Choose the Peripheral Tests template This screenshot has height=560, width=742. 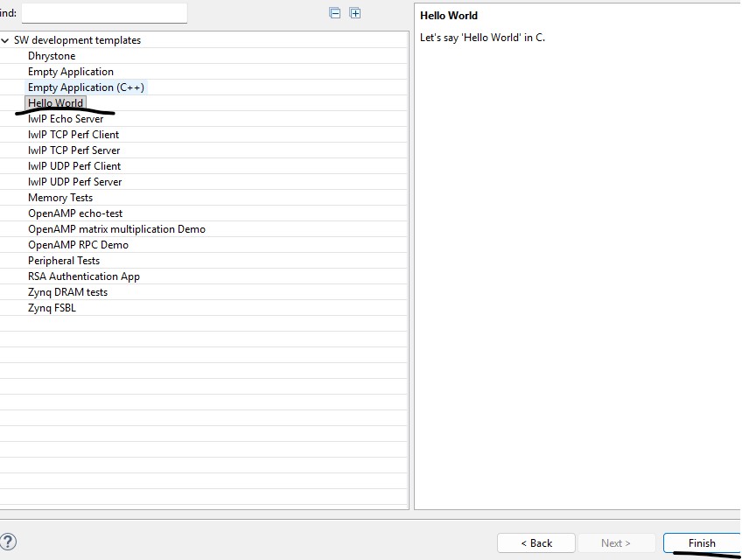point(64,261)
